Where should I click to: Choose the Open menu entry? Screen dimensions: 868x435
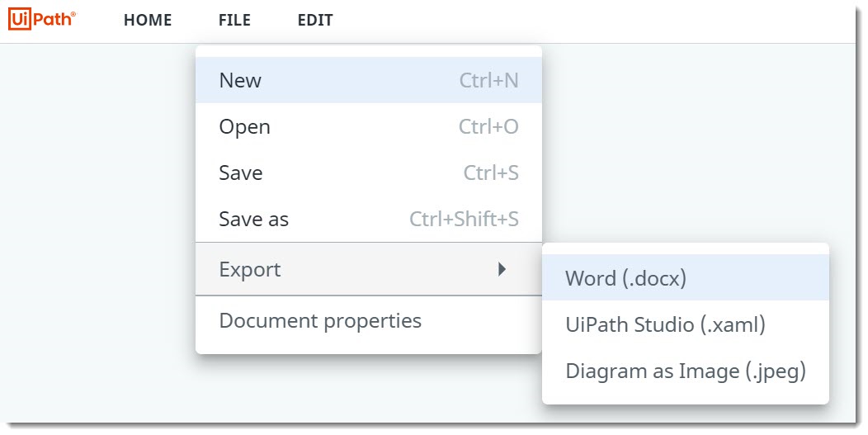[x=244, y=126]
